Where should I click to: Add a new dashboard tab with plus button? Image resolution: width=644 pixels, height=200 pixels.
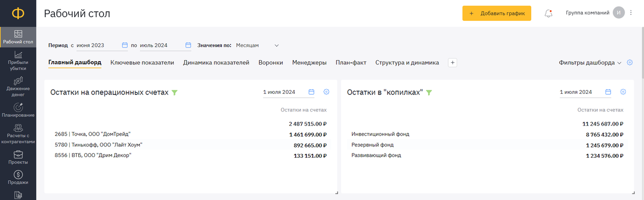452,63
